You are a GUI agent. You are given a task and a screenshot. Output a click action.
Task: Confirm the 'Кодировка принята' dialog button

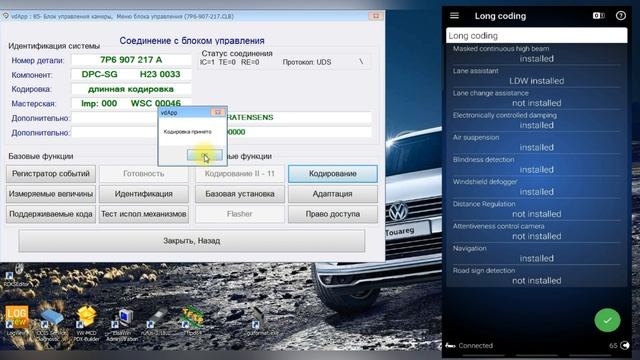pyautogui.click(x=204, y=155)
